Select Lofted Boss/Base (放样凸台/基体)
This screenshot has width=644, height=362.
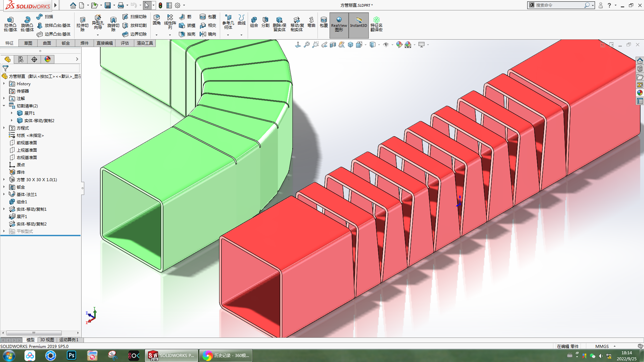coord(54,25)
